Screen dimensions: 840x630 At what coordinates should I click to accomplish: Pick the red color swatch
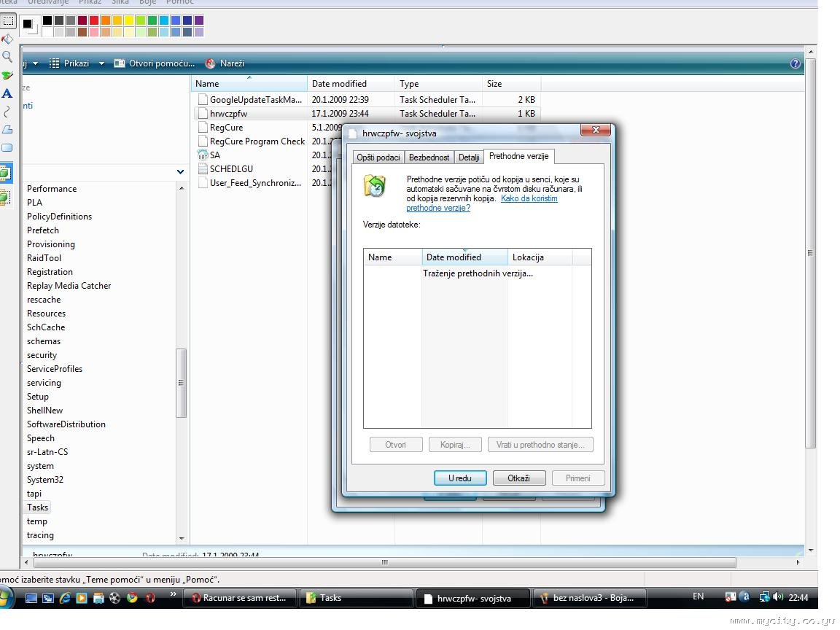coord(94,20)
